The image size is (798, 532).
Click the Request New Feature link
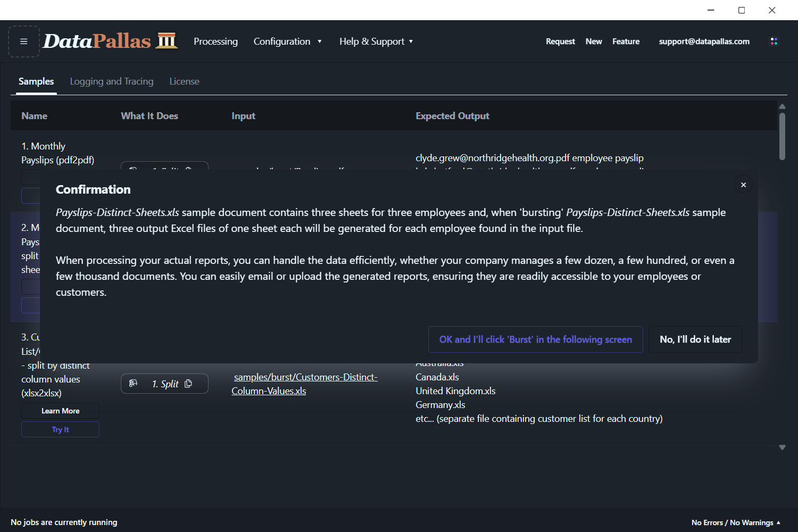coord(593,41)
